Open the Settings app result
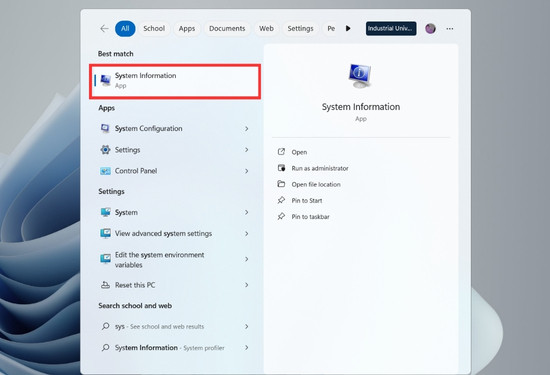The height and width of the screenshot is (375, 550). point(175,150)
